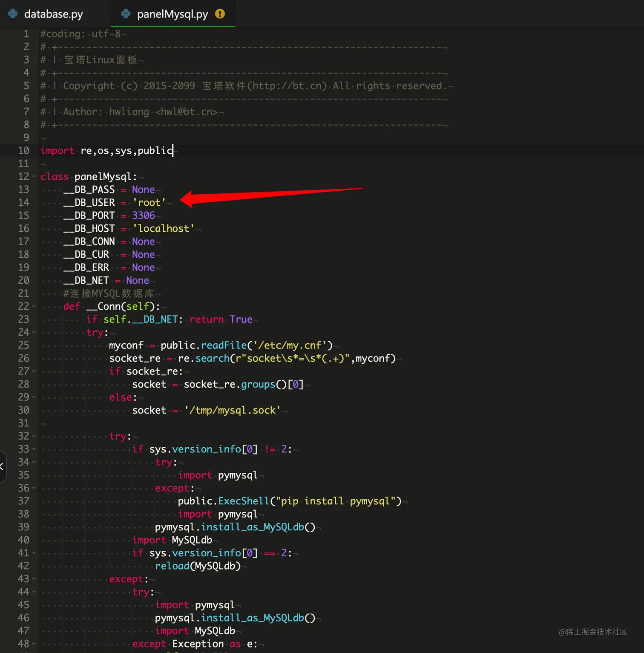
Task: Collapse the try block fold at line 24
Action: (34, 332)
